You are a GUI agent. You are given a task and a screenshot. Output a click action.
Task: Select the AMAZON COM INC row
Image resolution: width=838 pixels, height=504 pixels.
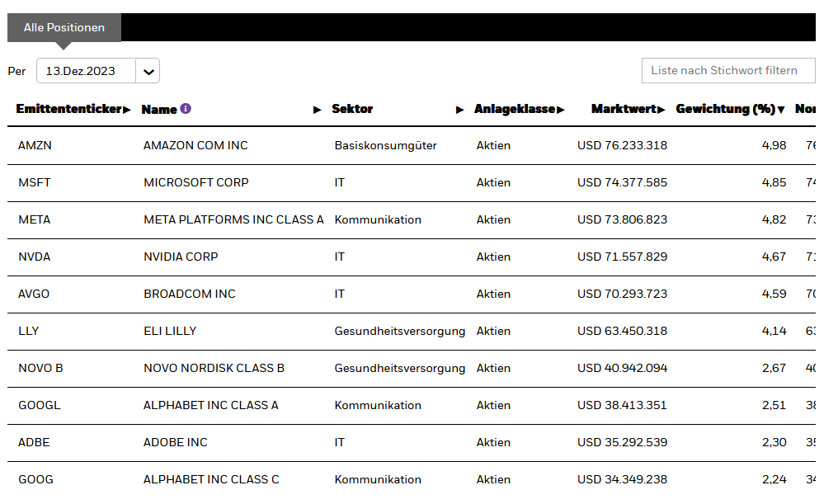coord(195,145)
